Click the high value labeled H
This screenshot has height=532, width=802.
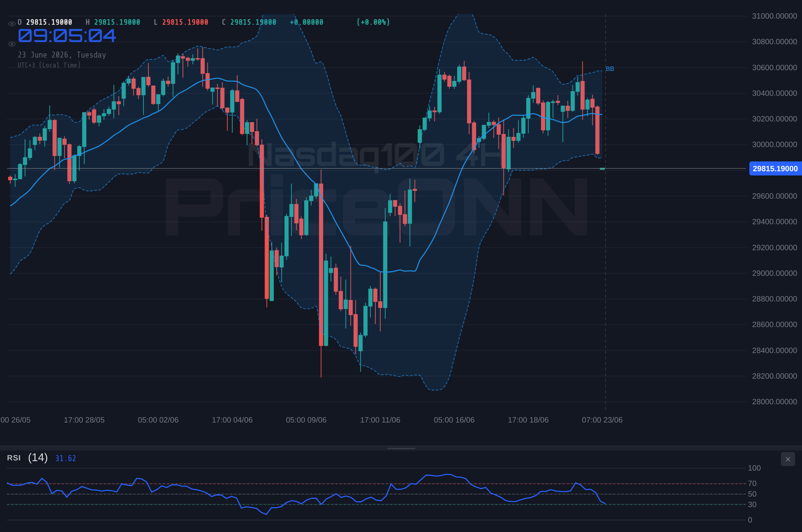[x=117, y=22]
